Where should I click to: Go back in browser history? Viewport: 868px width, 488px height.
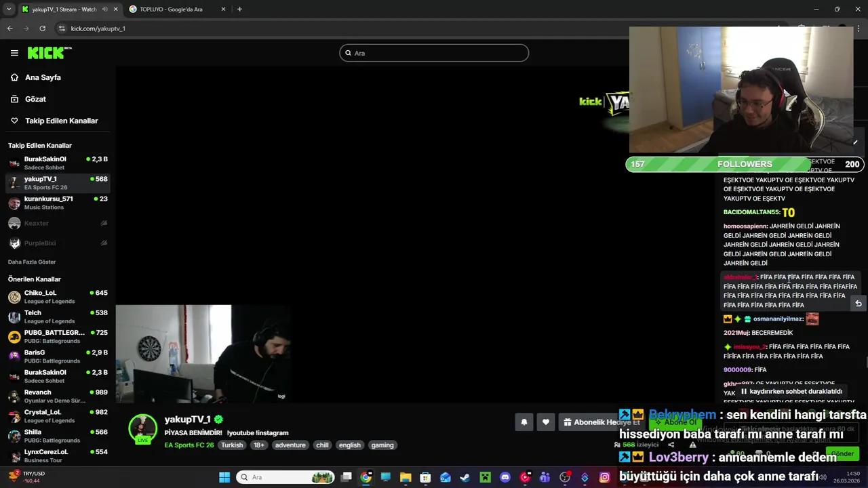tap(9, 28)
